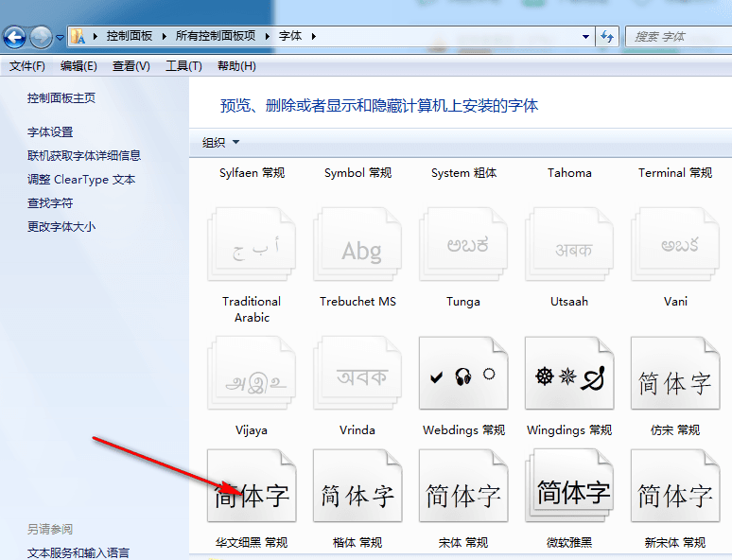Viewport: 732px width, 560px height.
Task: Click the Back navigation arrow button
Action: coord(14,37)
